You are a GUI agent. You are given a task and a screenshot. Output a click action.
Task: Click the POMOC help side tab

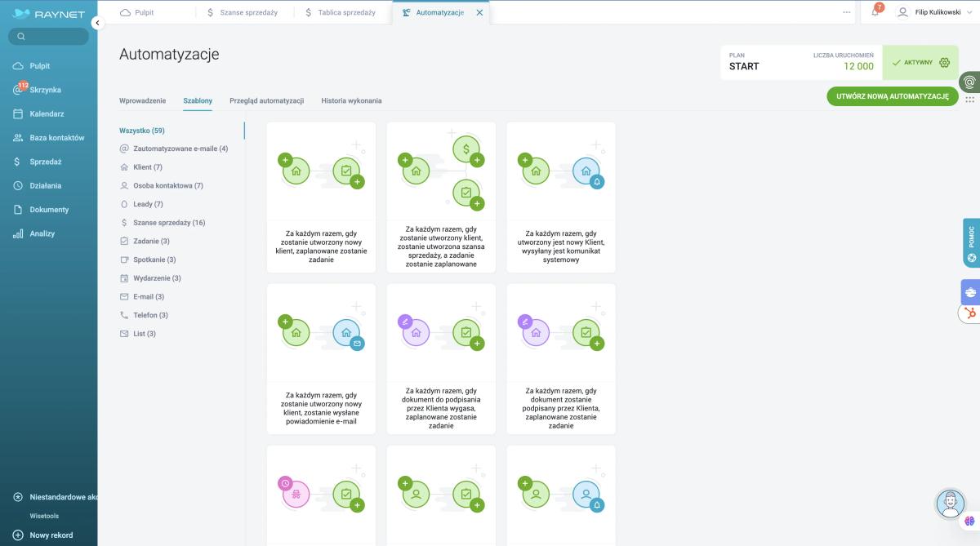tap(971, 243)
